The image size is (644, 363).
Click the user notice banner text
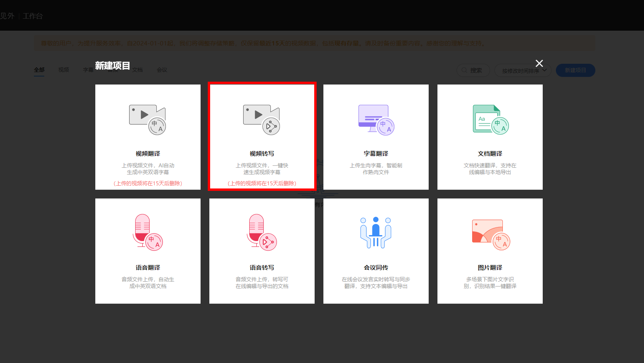pos(263,43)
